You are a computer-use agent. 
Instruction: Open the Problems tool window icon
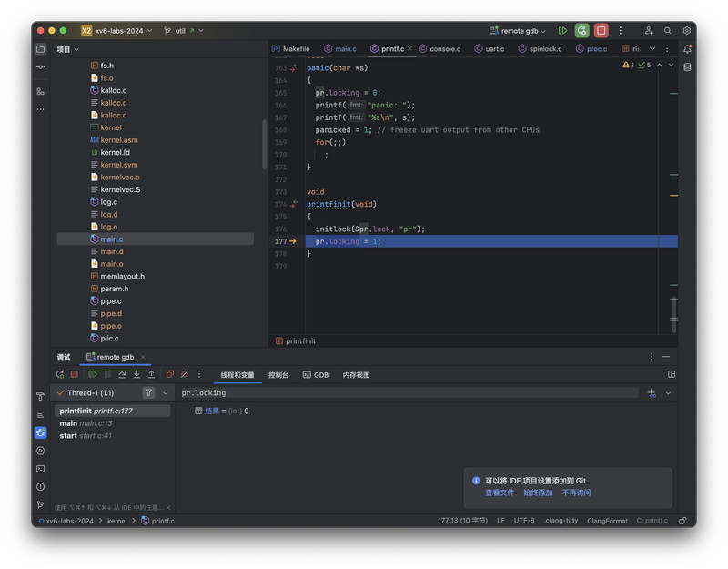click(x=40, y=487)
